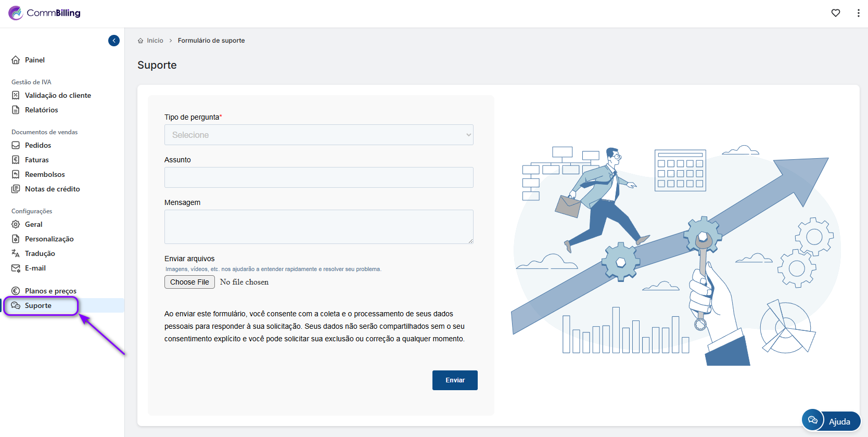Open the Ajuda chat widget

pos(831,421)
